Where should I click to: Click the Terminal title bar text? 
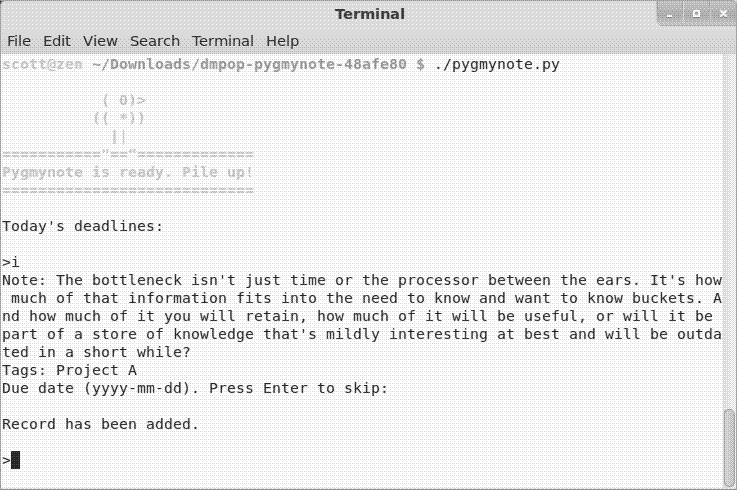pyautogui.click(x=370, y=14)
